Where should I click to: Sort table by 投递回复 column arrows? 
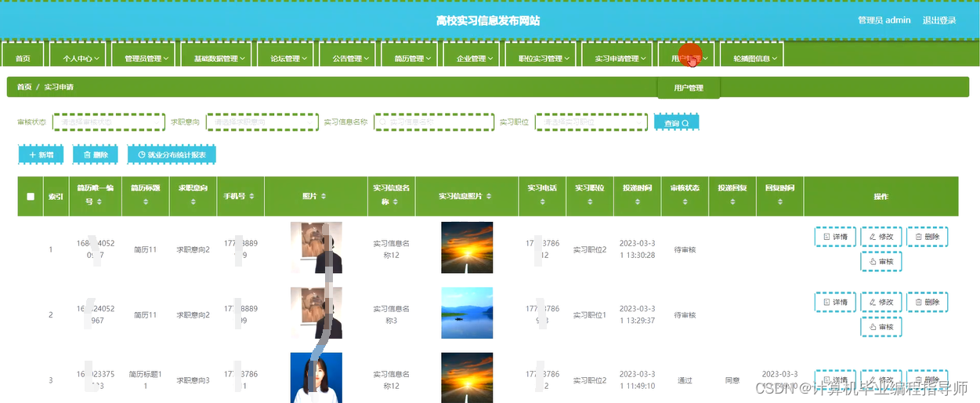click(x=732, y=202)
